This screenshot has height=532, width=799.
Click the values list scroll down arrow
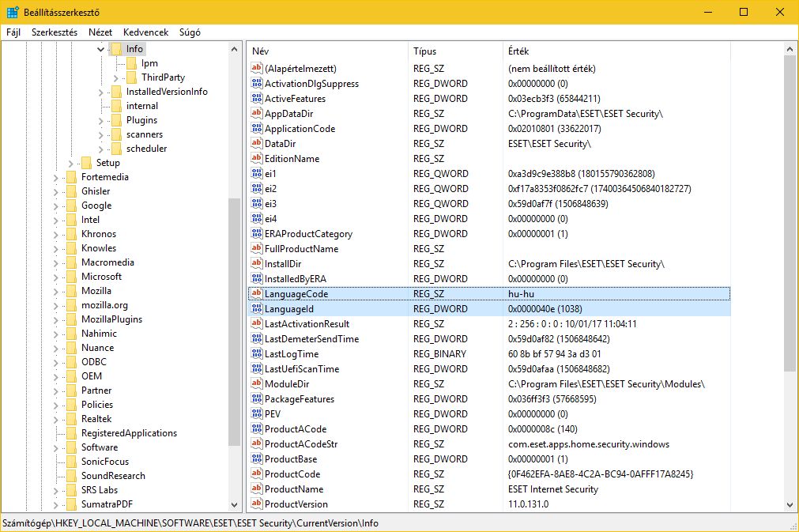790,505
